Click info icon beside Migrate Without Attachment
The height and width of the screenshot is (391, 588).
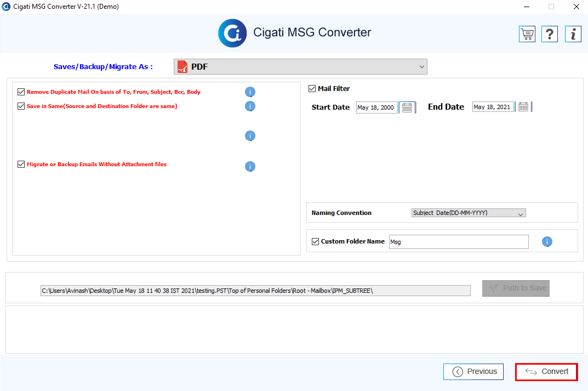[x=250, y=166]
